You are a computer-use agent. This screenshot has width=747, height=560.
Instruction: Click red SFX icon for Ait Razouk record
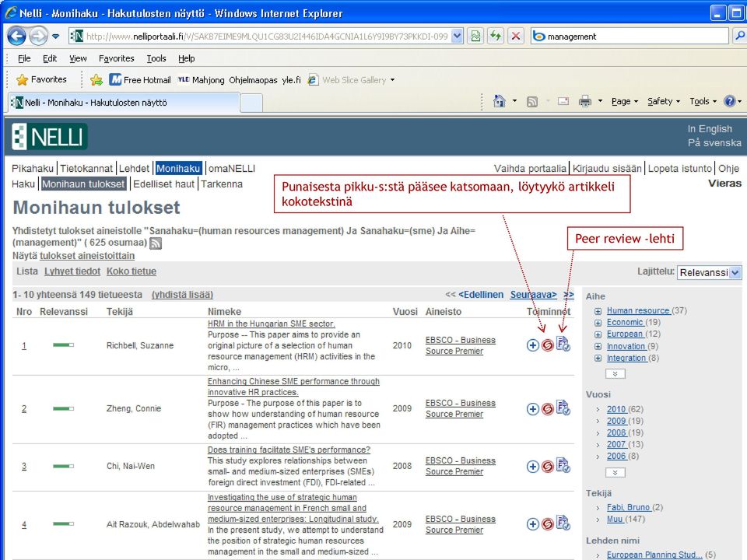click(548, 524)
